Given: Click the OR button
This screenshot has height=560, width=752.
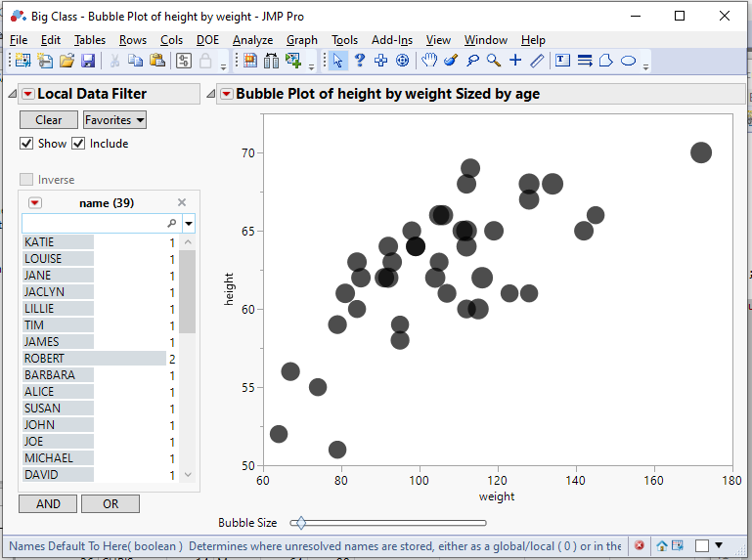Looking at the screenshot, I should pyautogui.click(x=111, y=504).
